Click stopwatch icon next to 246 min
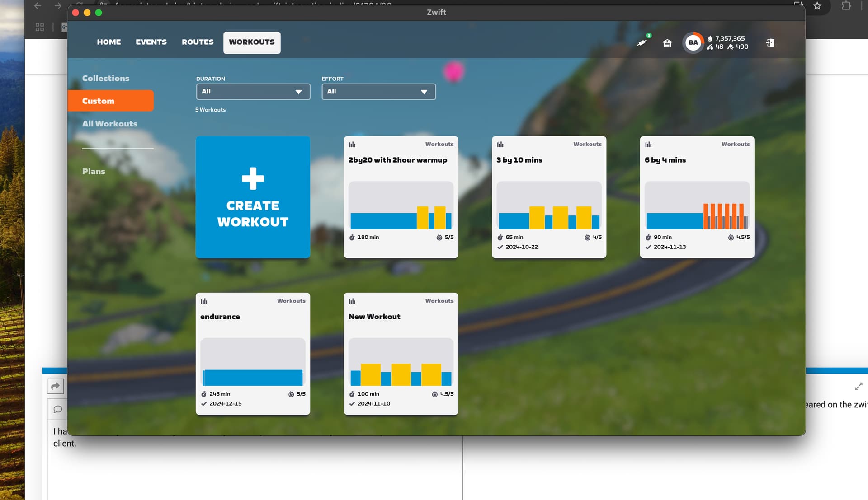868x500 pixels. click(204, 394)
